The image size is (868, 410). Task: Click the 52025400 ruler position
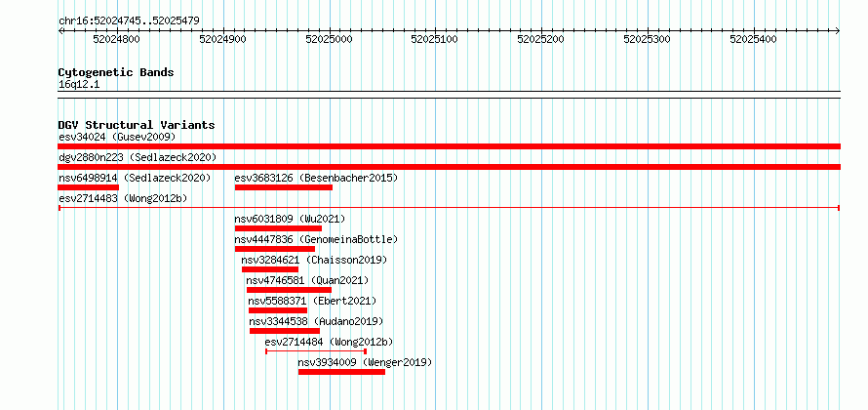[x=754, y=39]
